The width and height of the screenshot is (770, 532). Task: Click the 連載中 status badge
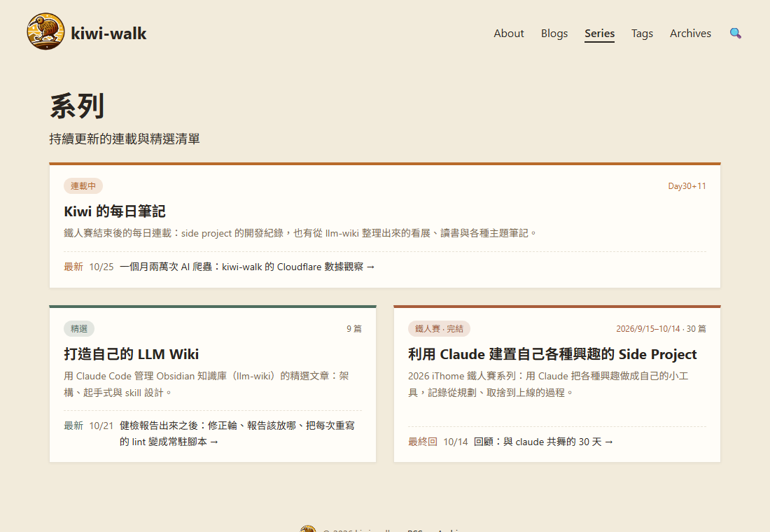click(83, 185)
